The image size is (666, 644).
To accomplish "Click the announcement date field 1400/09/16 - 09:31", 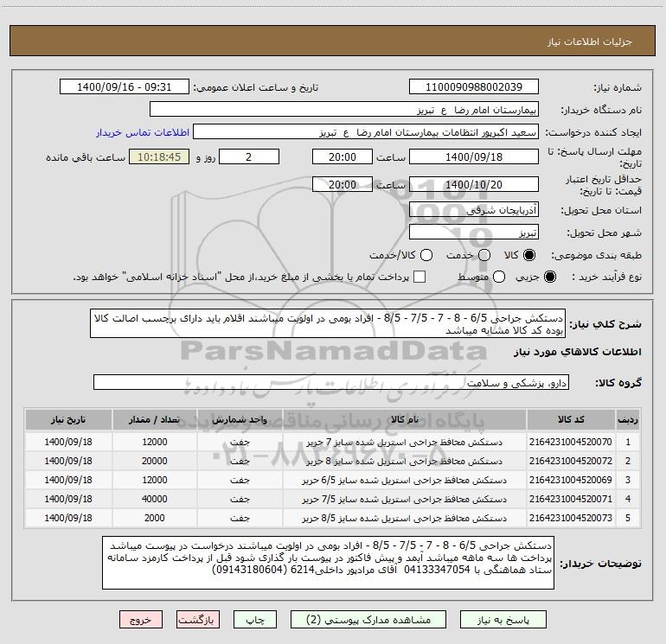I will coord(125,87).
